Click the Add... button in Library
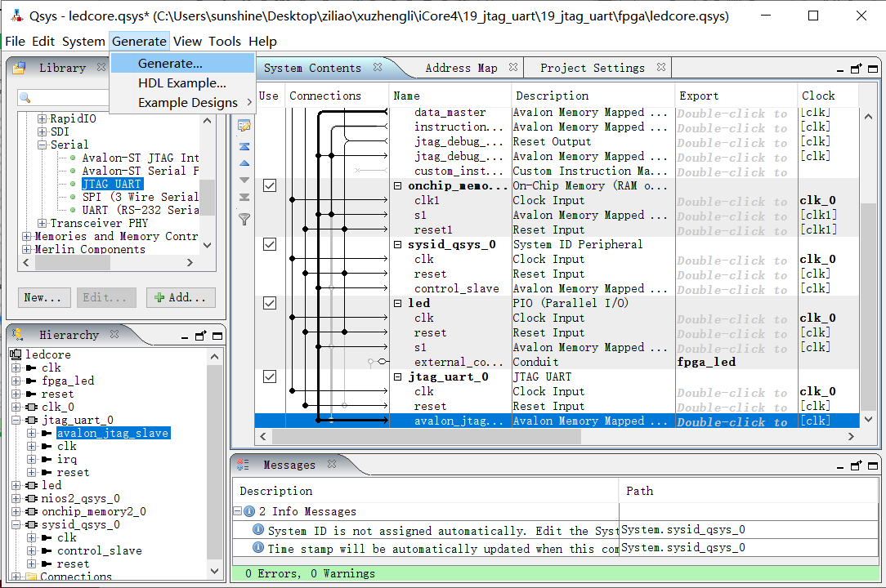The image size is (886, 588). 181,297
